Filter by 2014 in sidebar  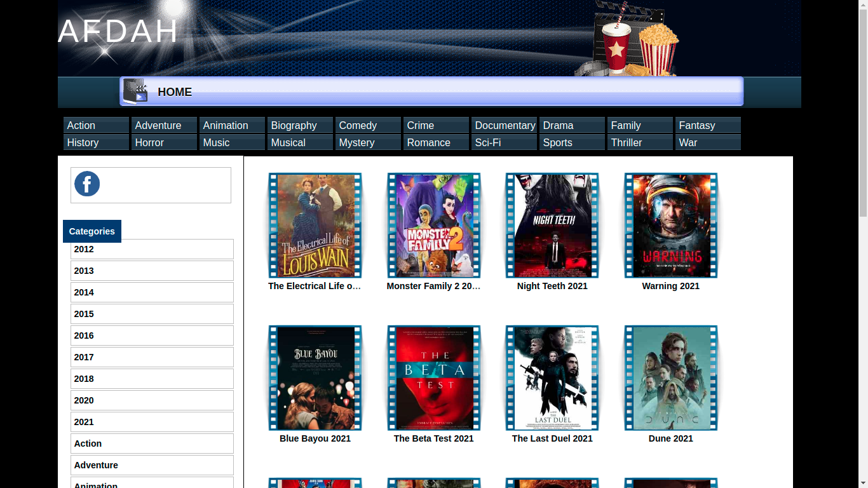pos(152,292)
